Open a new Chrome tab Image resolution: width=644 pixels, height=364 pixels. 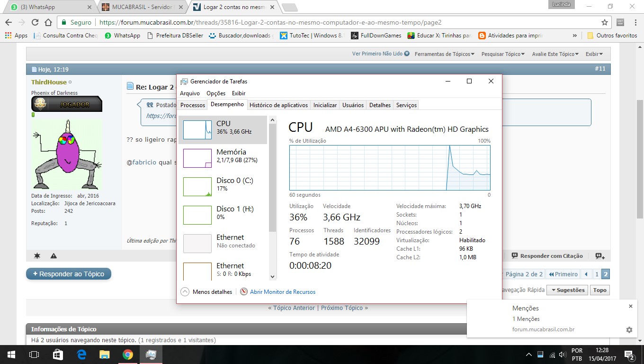[289, 7]
